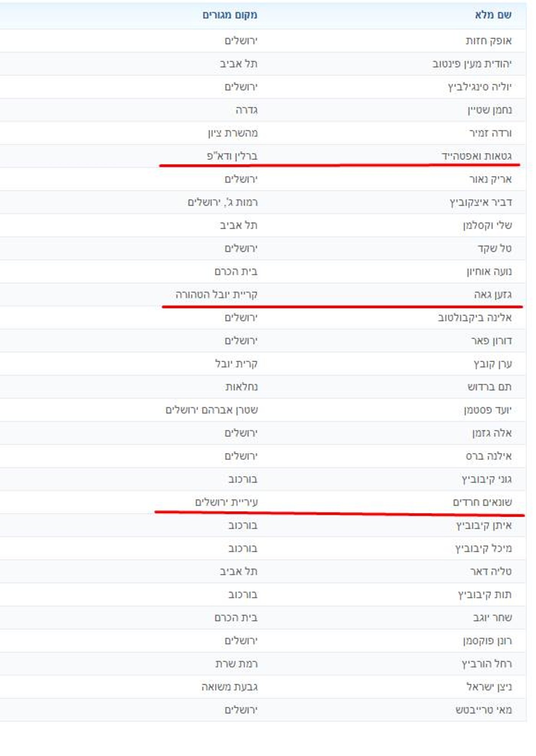Select the name 'טליה דאר'
Image resolution: width=536 pixels, height=756 pixels.
point(491,571)
